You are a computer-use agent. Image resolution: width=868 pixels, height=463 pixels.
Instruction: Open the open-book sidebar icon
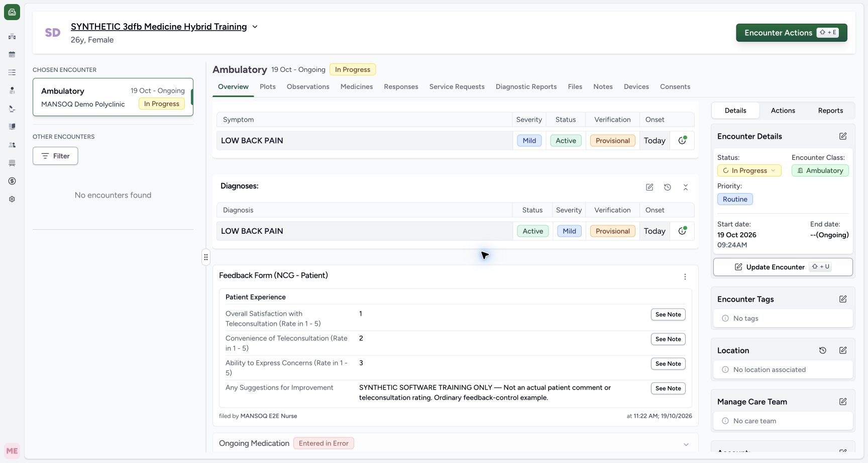click(x=12, y=127)
